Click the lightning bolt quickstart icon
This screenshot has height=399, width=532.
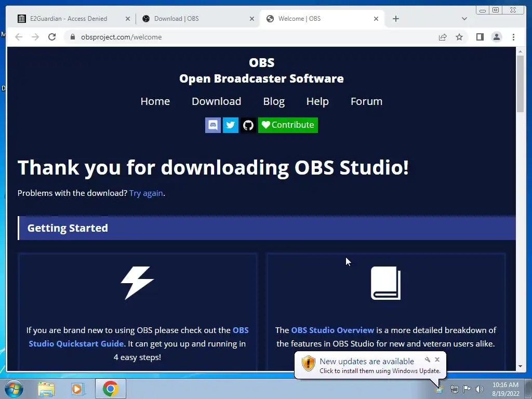[x=137, y=283]
